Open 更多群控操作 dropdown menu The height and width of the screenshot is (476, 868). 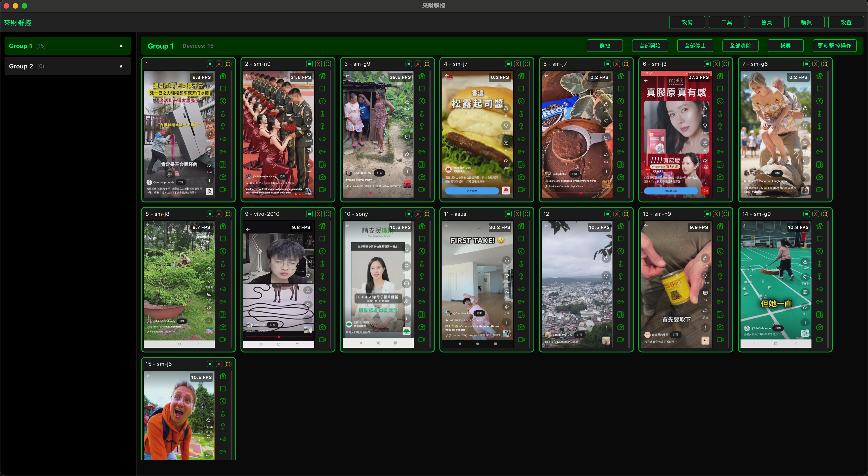tap(834, 46)
